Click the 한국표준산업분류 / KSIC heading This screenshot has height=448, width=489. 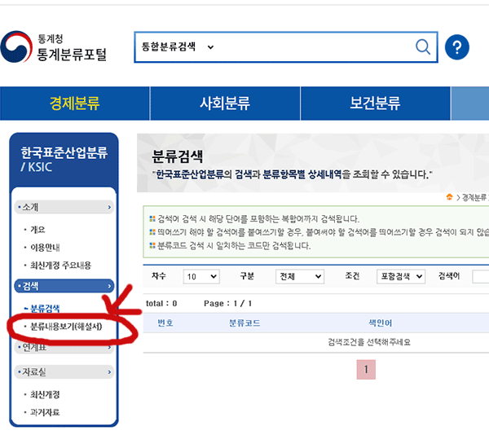point(64,159)
